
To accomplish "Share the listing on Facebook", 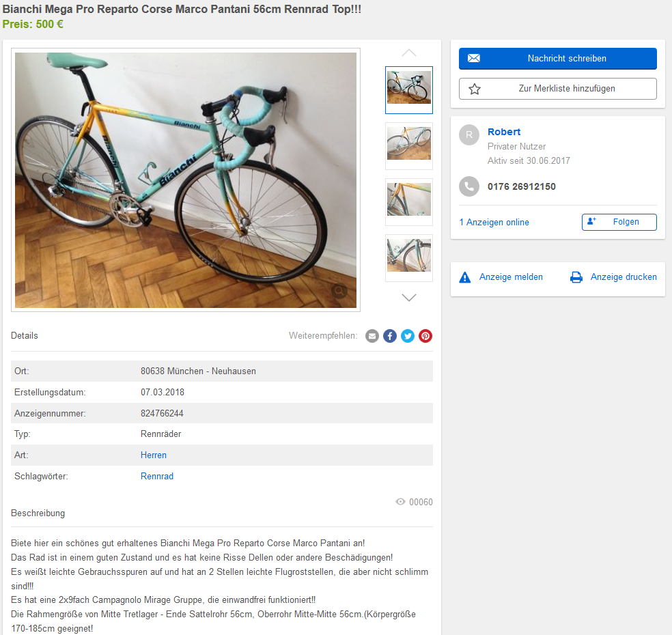I will pos(390,336).
